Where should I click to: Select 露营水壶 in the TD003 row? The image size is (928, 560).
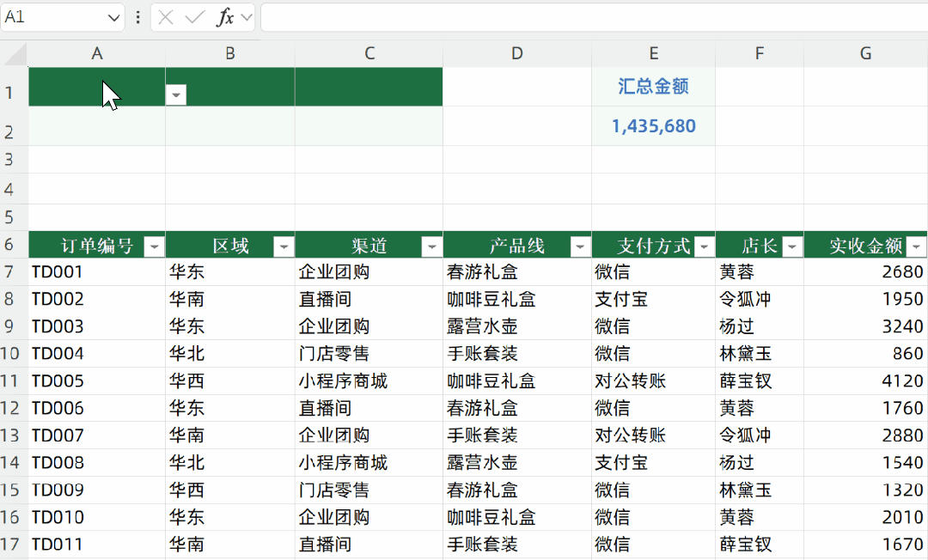(516, 326)
